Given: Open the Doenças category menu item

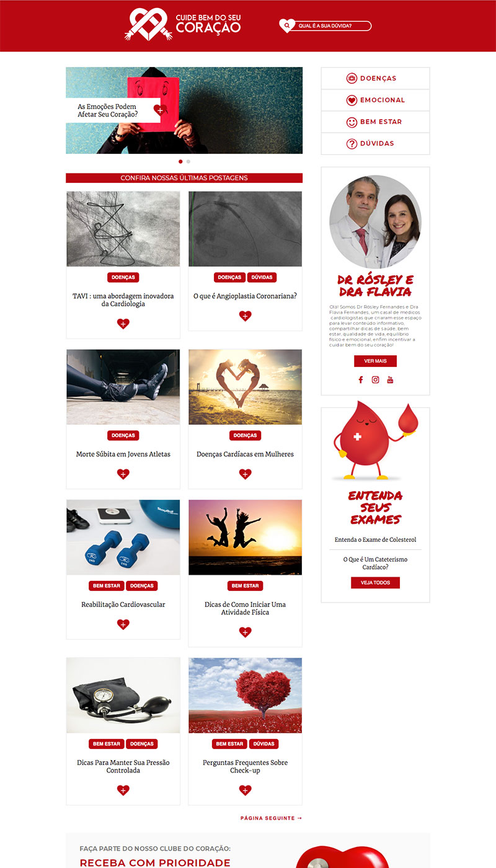Looking at the screenshot, I should pos(375,78).
